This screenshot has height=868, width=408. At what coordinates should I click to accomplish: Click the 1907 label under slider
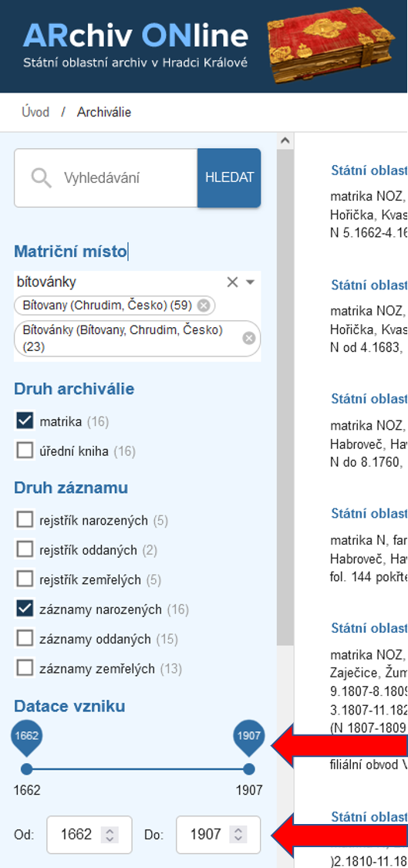click(250, 790)
